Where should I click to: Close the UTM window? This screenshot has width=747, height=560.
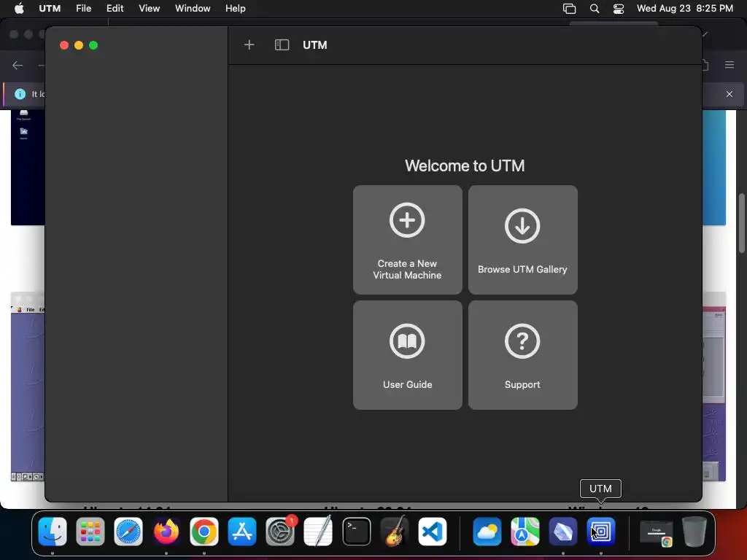64,45
